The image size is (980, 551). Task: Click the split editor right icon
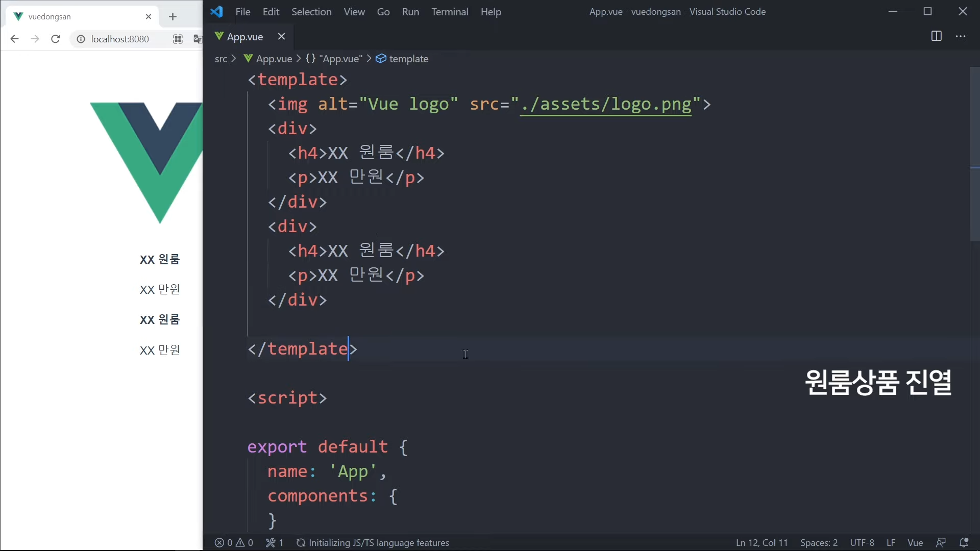click(x=936, y=36)
